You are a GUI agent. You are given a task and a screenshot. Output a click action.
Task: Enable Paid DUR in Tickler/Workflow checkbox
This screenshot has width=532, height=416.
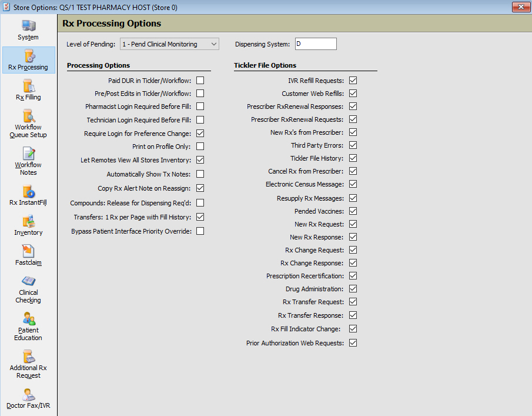(x=200, y=81)
